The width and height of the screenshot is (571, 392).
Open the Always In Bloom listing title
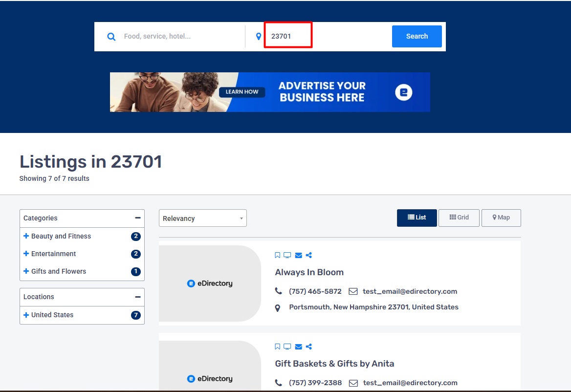(309, 272)
